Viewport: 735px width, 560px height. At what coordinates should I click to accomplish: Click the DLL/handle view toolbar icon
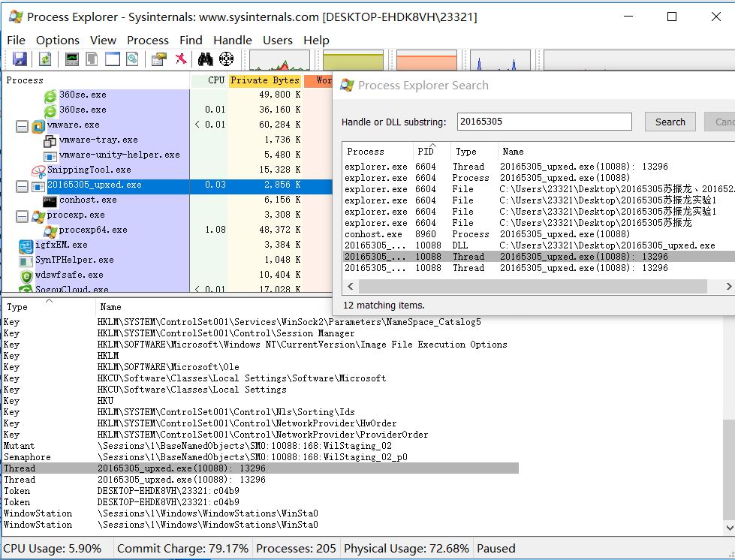[x=133, y=59]
